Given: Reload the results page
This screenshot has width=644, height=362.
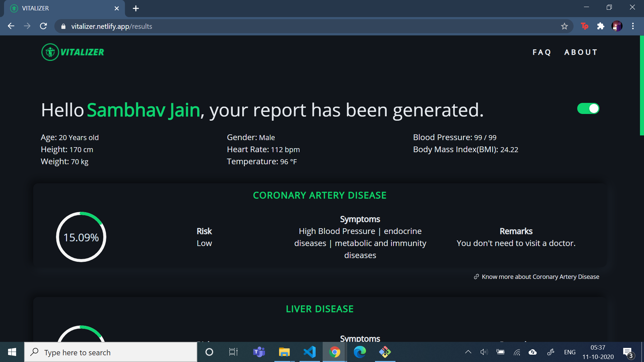Looking at the screenshot, I should tap(43, 26).
